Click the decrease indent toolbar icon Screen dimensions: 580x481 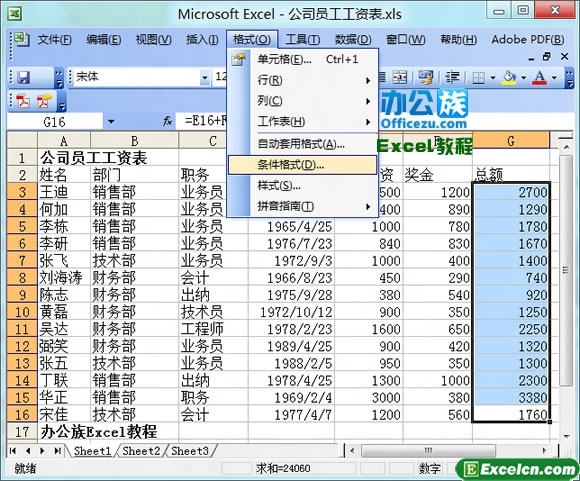pyautogui.click(x=452, y=77)
